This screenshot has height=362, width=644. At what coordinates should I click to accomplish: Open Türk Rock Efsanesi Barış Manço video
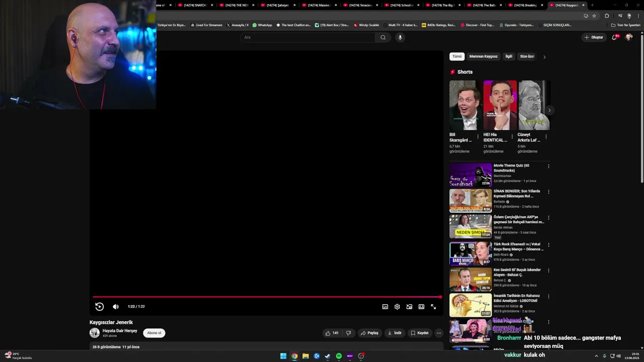(470, 253)
